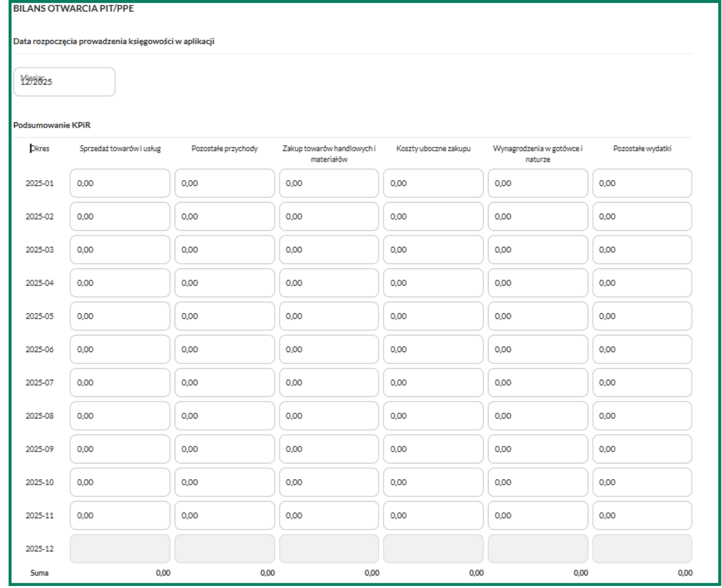Edit 2025-02 Zakup towarów handlowych i materiałów field
Viewport: 722px width, 588px height.
click(329, 216)
